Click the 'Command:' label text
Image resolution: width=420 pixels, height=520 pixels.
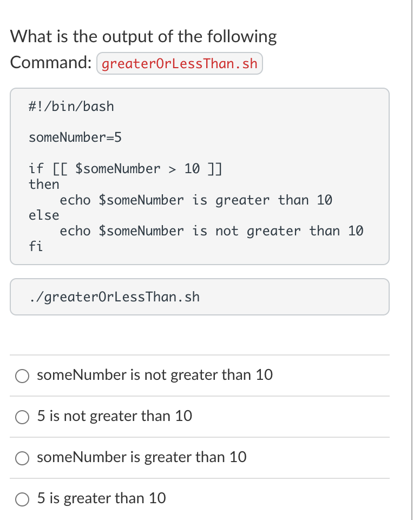click(50, 62)
